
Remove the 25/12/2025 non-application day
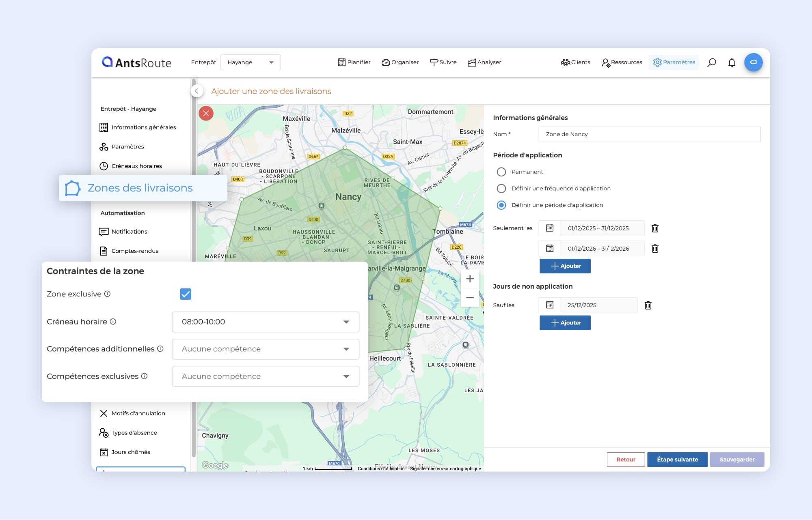[x=648, y=305]
